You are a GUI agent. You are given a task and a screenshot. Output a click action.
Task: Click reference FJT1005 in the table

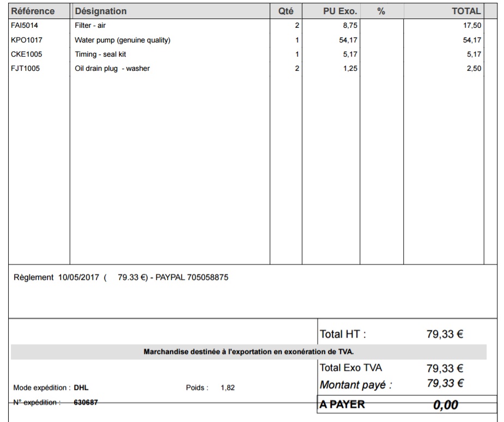tap(25, 69)
